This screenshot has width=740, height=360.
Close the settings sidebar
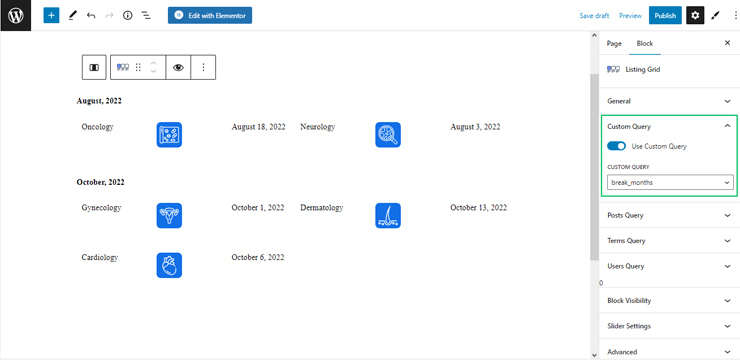click(x=727, y=43)
